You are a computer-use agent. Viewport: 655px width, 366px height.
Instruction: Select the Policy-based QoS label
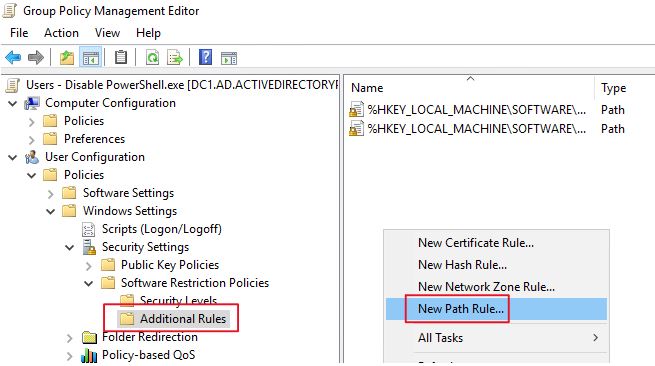(149, 355)
